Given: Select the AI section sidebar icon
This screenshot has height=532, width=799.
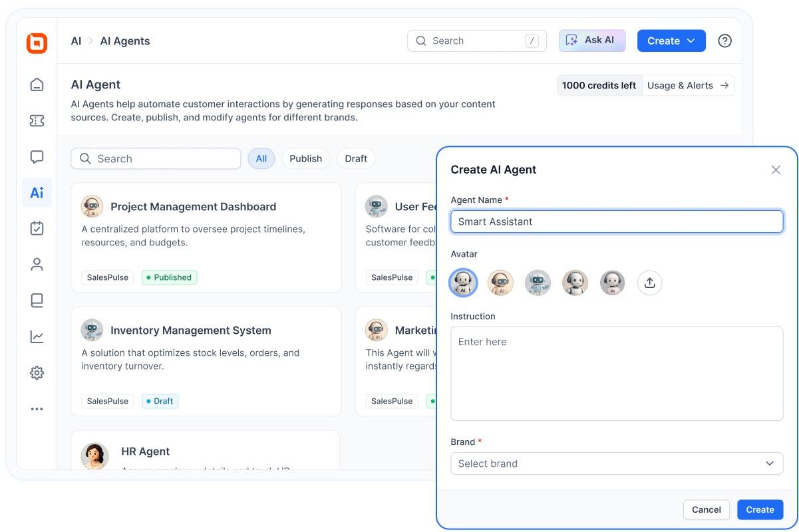Looking at the screenshot, I should [37, 193].
